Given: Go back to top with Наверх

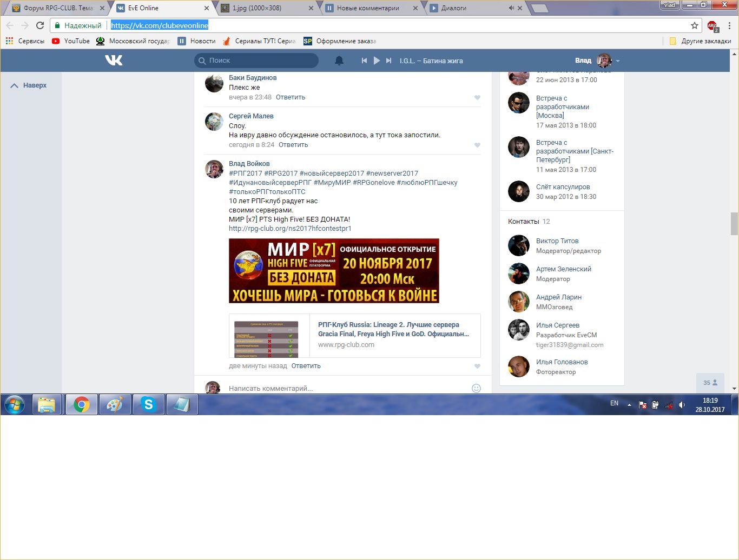Looking at the screenshot, I should [x=29, y=85].
